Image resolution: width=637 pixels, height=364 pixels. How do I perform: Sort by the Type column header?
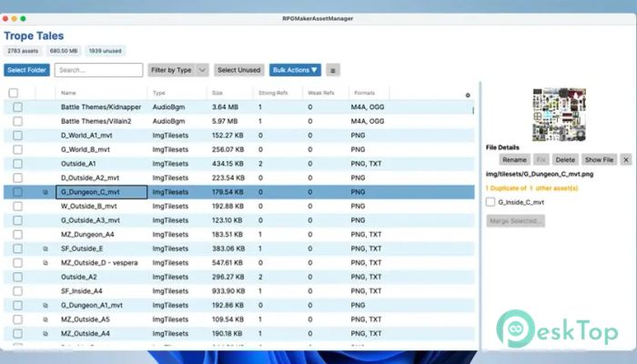(x=159, y=93)
